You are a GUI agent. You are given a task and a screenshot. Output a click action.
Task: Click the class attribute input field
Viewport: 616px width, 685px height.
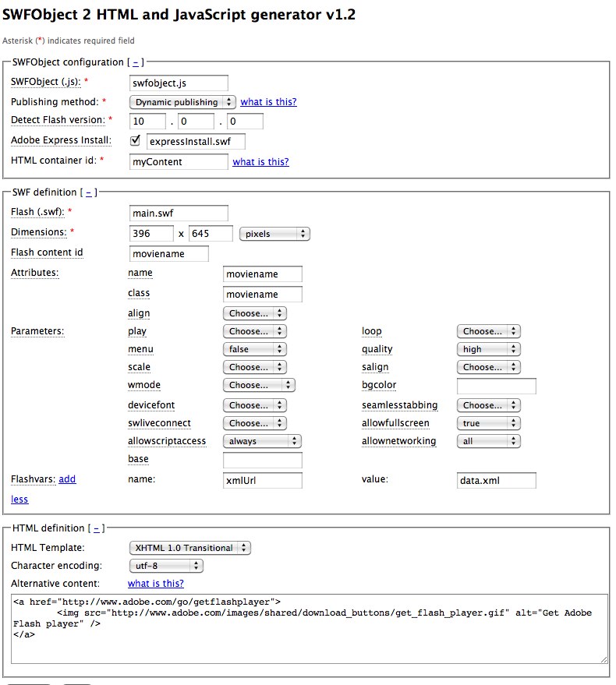[x=262, y=295]
